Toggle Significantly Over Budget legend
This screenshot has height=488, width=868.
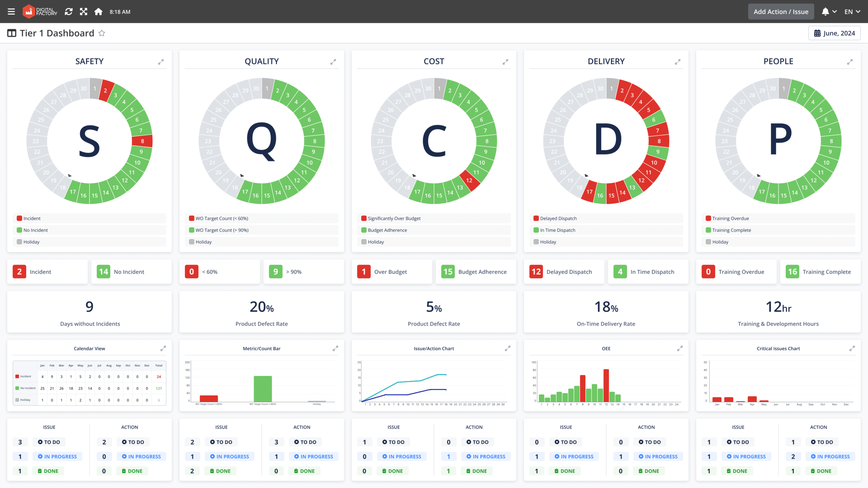coord(434,218)
